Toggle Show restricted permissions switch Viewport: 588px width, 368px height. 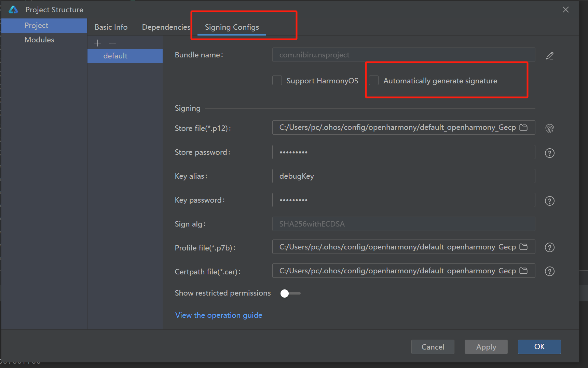290,293
